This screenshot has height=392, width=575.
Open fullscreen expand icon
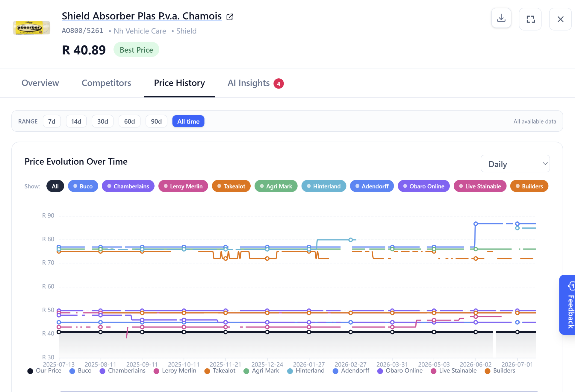(x=530, y=19)
